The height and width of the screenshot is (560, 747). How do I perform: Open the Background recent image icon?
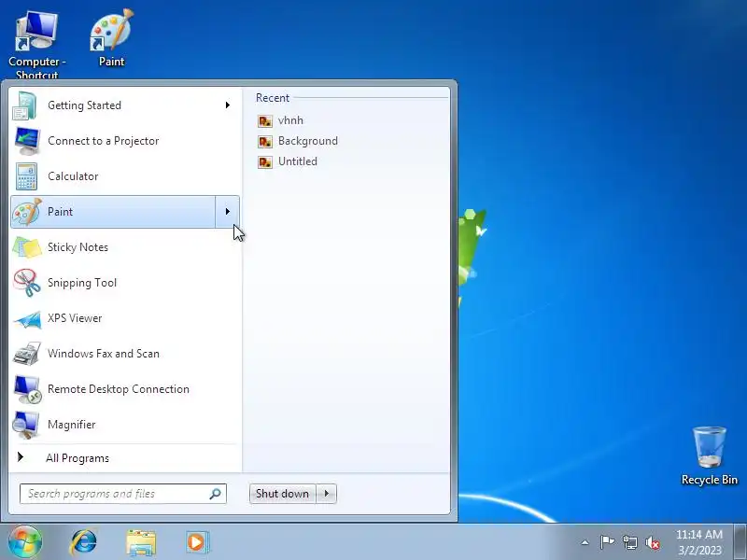(265, 141)
